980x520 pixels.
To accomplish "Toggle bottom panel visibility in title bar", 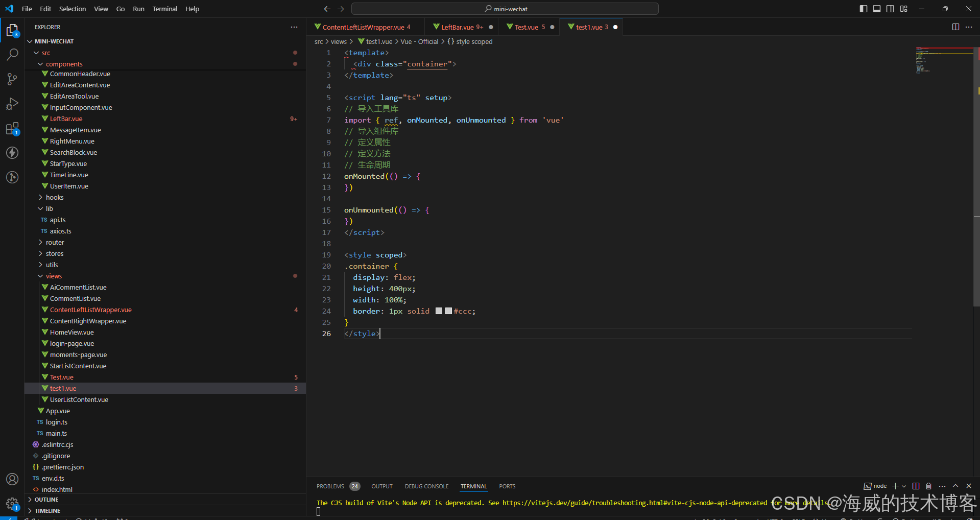I will point(877,9).
